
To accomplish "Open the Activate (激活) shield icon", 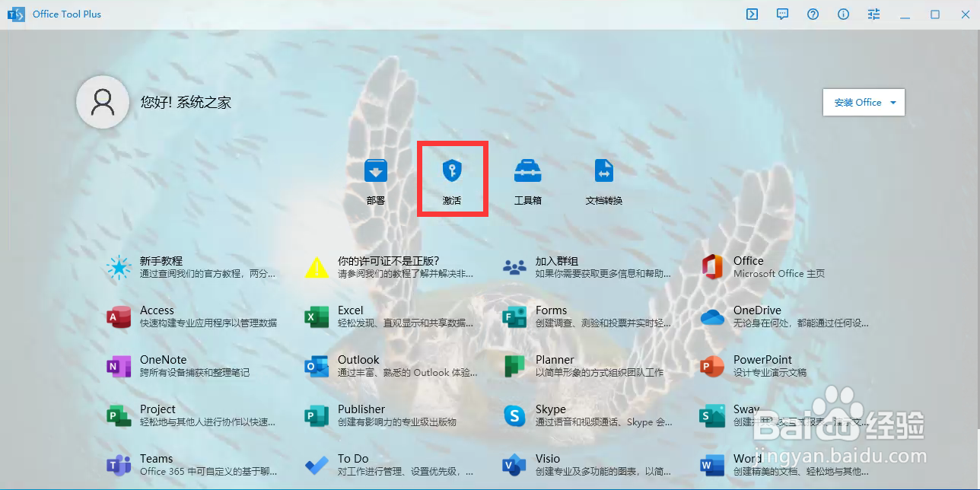I will [x=452, y=171].
